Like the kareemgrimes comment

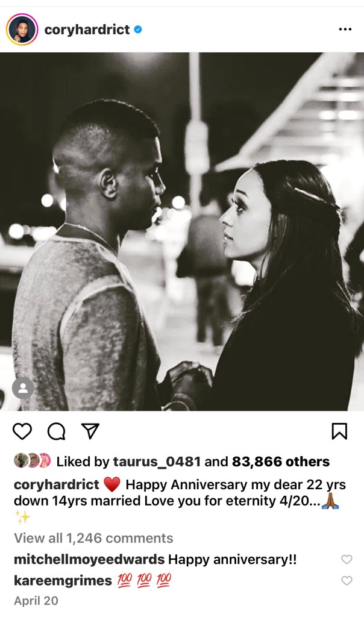pyautogui.click(x=347, y=580)
